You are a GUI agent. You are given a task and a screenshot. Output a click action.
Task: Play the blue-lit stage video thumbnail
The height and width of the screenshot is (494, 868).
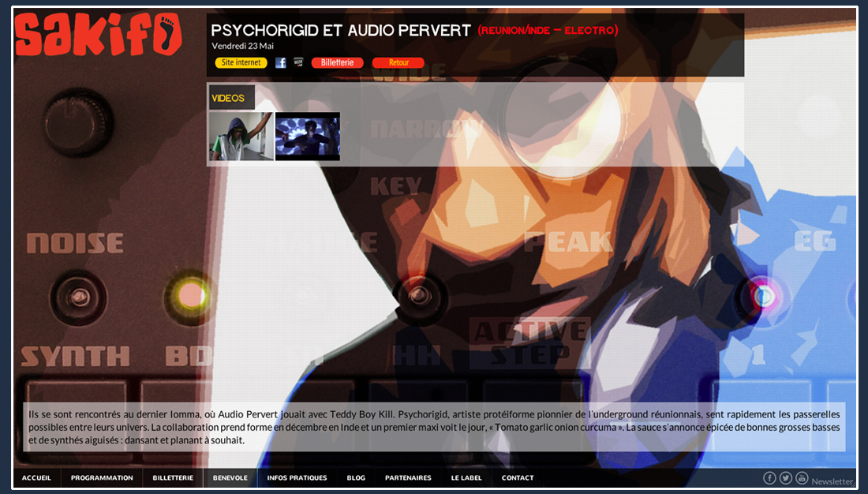tap(308, 137)
